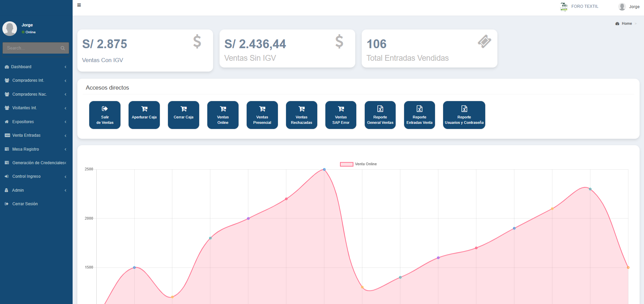This screenshot has width=644, height=304.
Task: Focus the sidebar Search input field
Action: 31,48
